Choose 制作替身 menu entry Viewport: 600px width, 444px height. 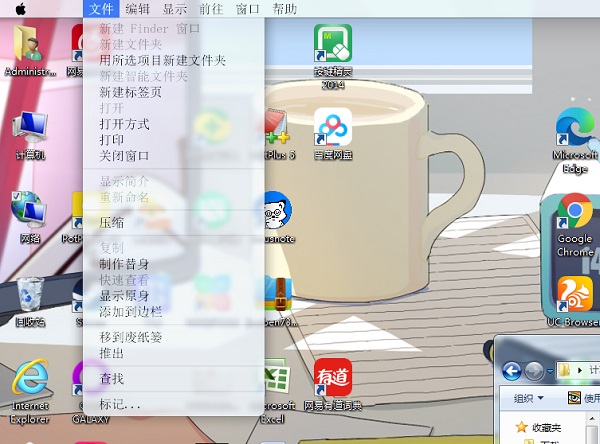pyautogui.click(x=173, y=264)
